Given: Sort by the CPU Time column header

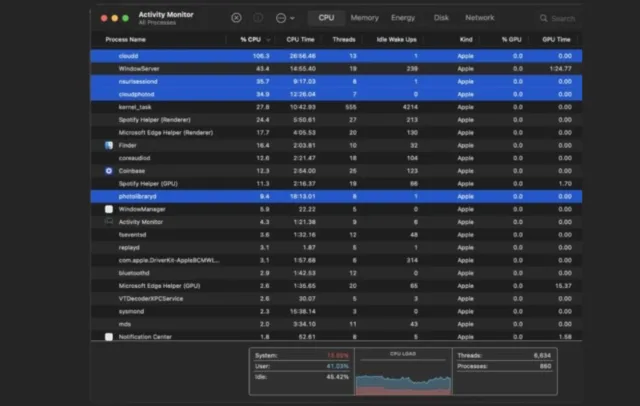Looking at the screenshot, I should pyautogui.click(x=300, y=40).
